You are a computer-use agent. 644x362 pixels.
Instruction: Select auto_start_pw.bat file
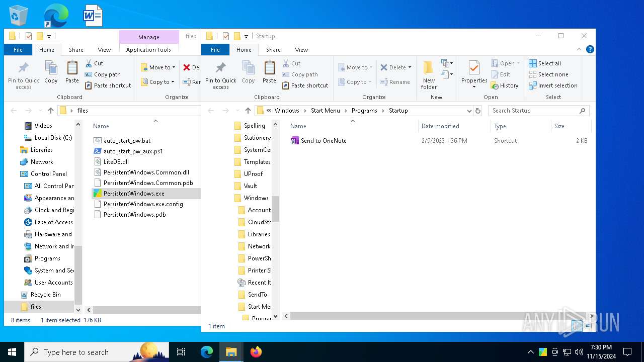[x=127, y=141]
